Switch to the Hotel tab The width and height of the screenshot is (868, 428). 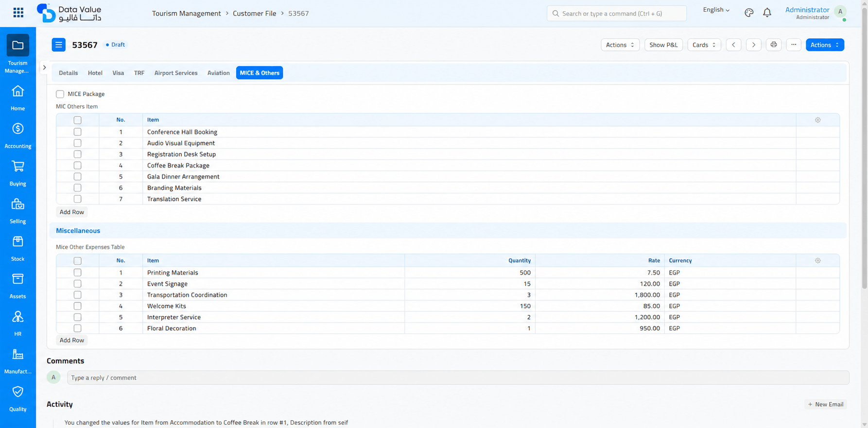point(95,73)
